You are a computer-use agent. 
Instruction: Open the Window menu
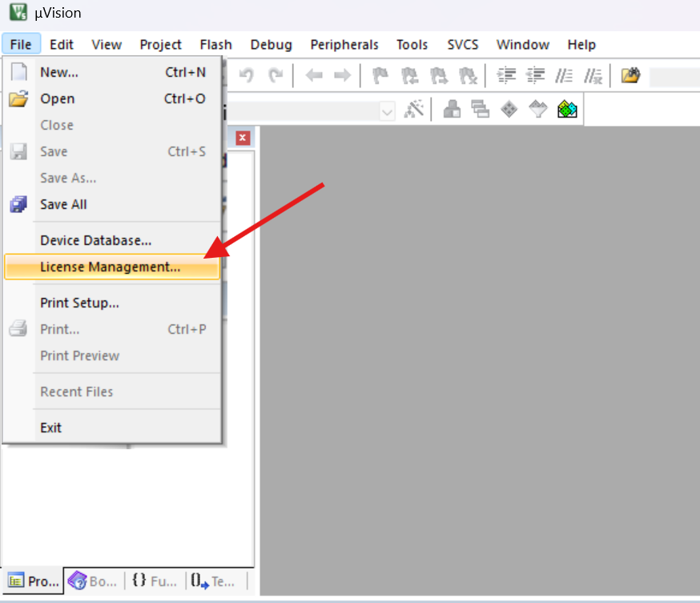[523, 45]
